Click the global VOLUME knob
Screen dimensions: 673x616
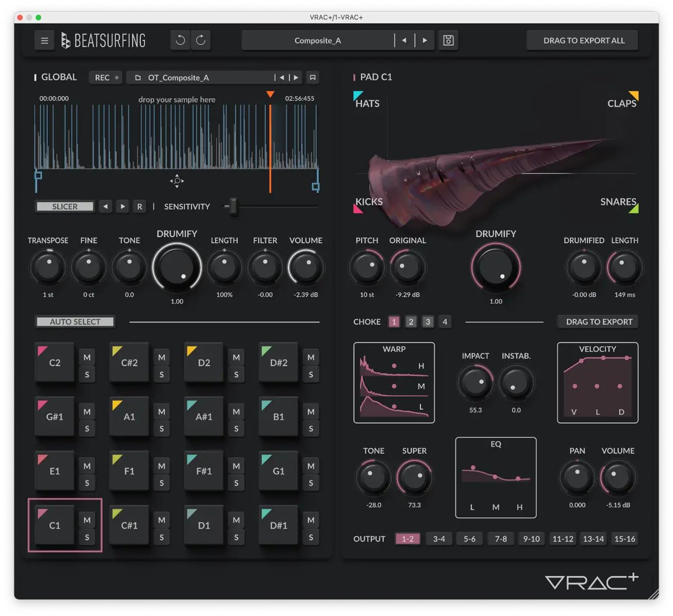[x=306, y=267]
